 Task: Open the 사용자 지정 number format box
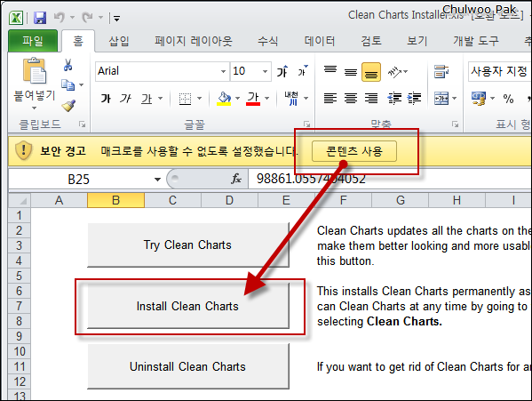click(x=499, y=71)
